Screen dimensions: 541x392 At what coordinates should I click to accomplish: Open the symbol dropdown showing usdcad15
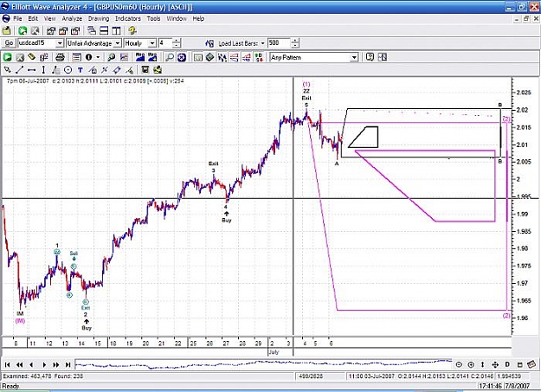coord(60,43)
